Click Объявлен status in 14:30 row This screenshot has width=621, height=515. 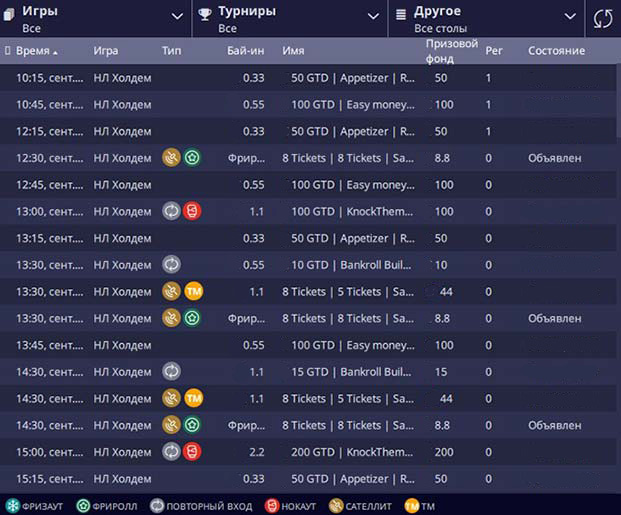[x=554, y=425]
